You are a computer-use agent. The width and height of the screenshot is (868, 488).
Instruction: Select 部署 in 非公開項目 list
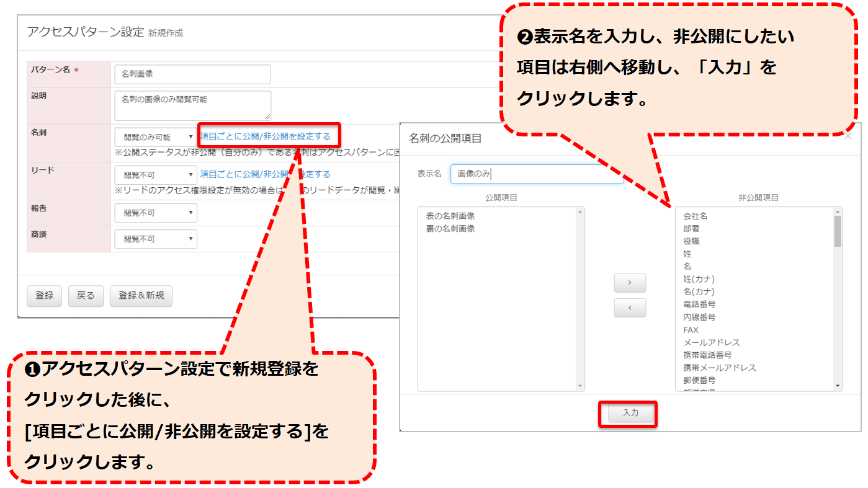(x=691, y=228)
